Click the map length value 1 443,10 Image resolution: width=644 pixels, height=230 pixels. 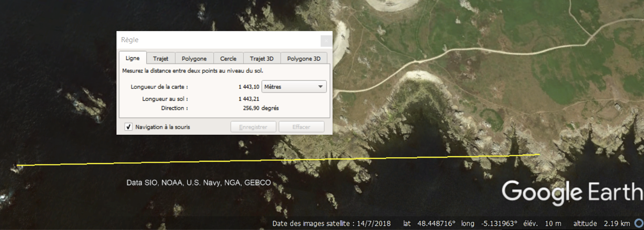click(249, 87)
